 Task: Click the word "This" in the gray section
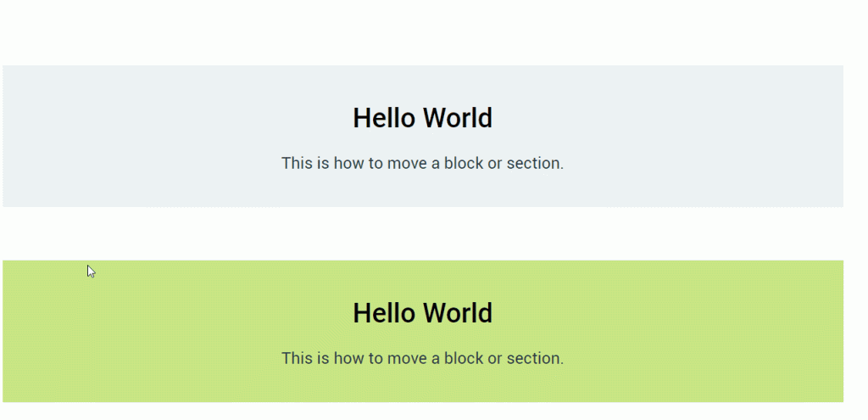297,163
